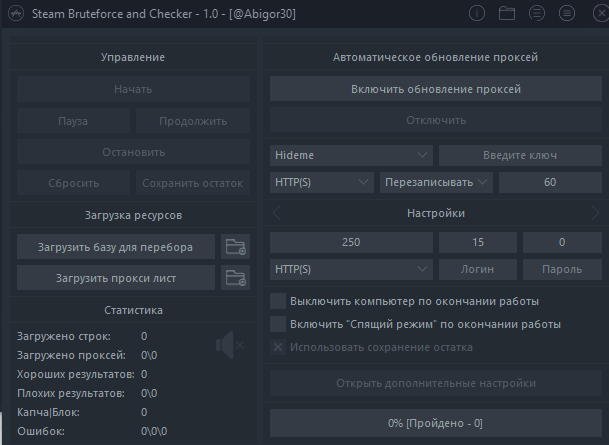The height and width of the screenshot is (445, 609).
Task: Click the Отключить button
Action: (436, 120)
